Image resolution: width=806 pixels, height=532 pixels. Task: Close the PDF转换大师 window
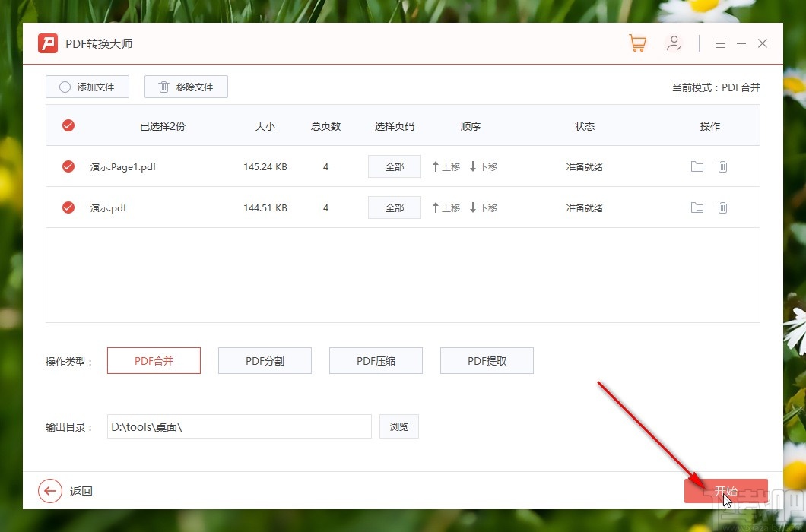tap(763, 43)
